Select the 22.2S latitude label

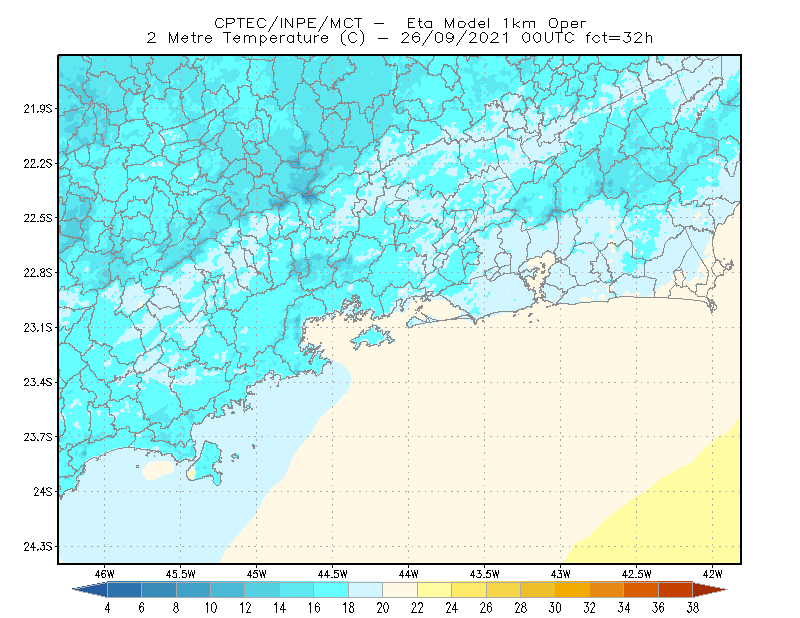coord(38,163)
